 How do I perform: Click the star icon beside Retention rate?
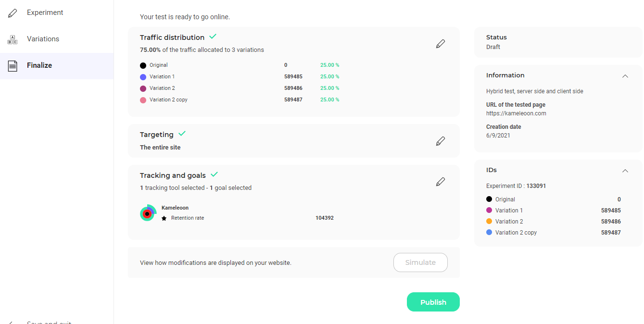click(x=164, y=218)
